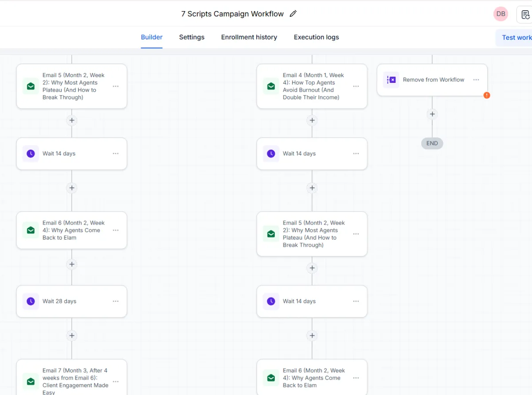Add a step below the Email 4 card
This screenshot has width=532, height=395.
tap(312, 120)
